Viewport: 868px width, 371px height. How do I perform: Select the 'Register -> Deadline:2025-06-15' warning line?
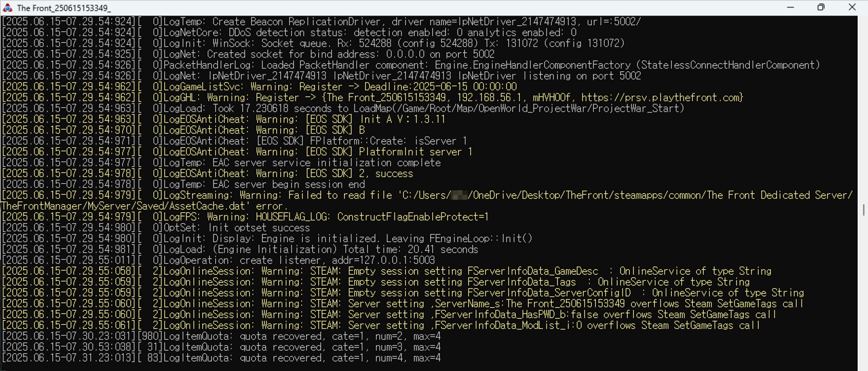pos(259,87)
